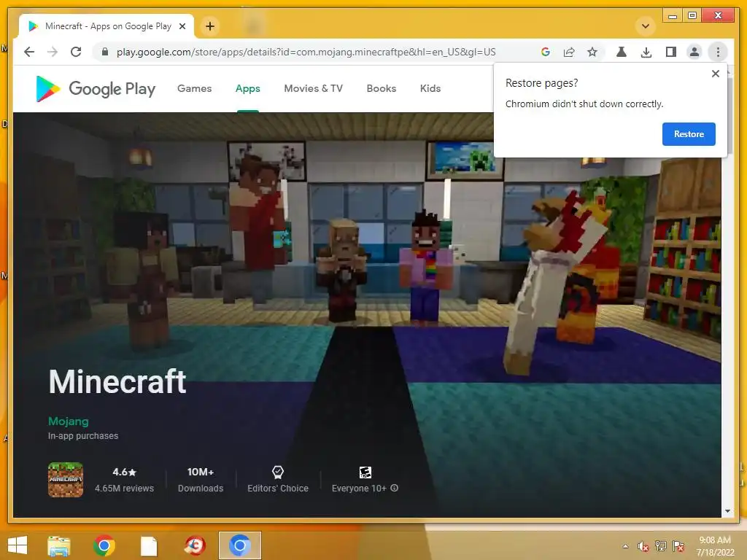Bookmark this page with star icon
This screenshot has width=747, height=560.
click(x=592, y=52)
